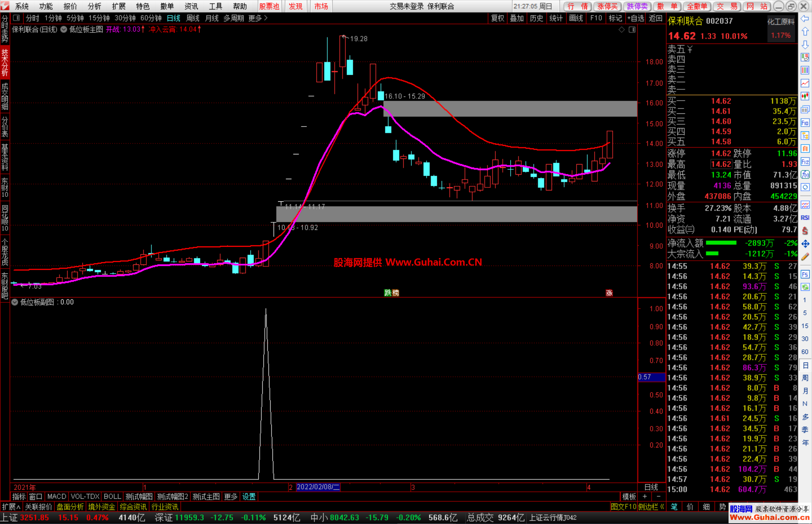Click the F12 trading icon in sidebar

click(805, 162)
